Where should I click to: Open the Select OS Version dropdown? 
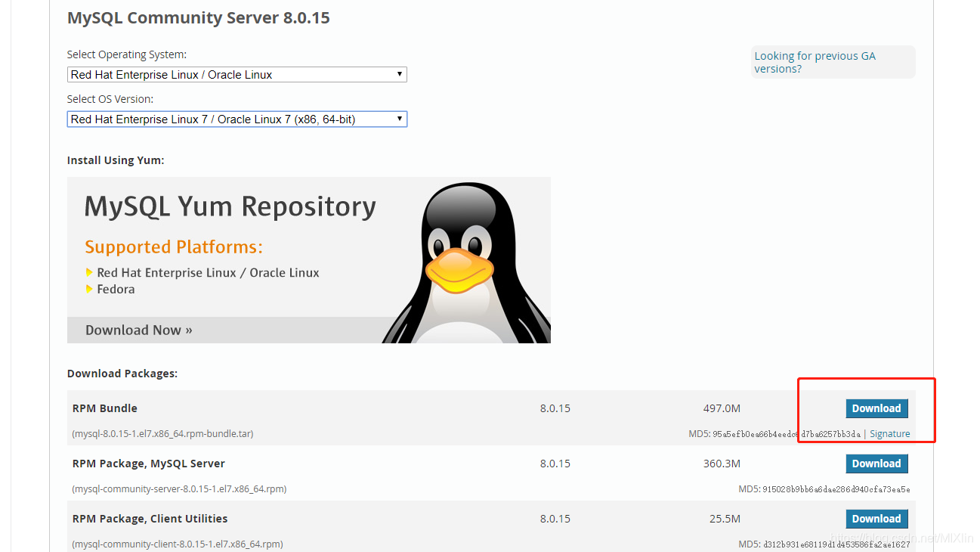click(x=236, y=119)
